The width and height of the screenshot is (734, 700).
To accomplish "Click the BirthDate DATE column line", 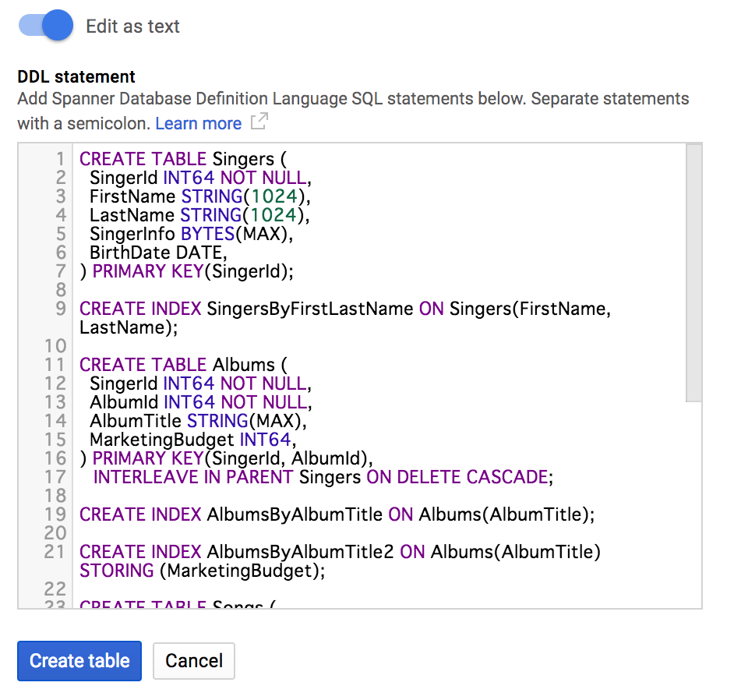I will tap(158, 253).
